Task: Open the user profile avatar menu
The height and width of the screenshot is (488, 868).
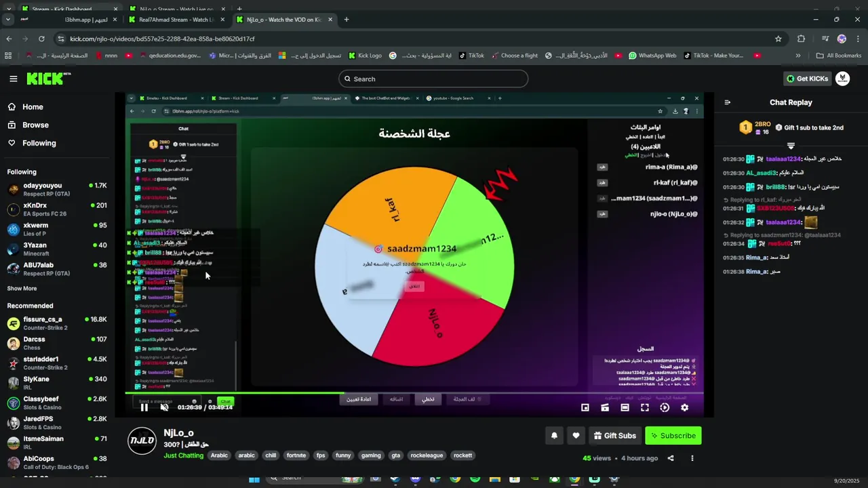Action: [x=842, y=79]
